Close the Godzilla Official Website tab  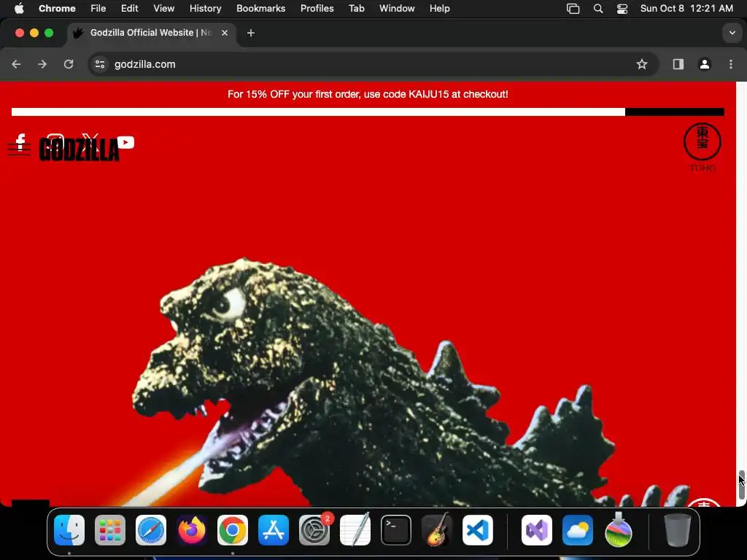point(225,33)
